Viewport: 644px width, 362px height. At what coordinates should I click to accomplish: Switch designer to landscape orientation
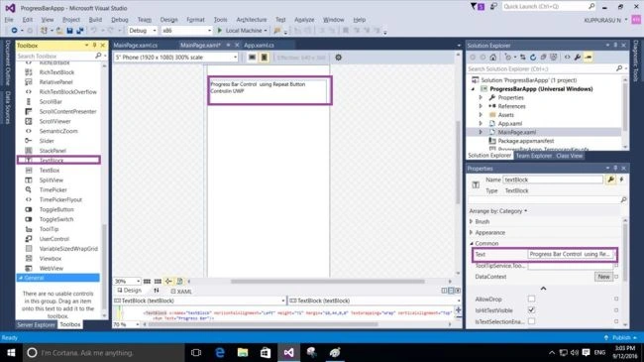[x=253, y=58]
